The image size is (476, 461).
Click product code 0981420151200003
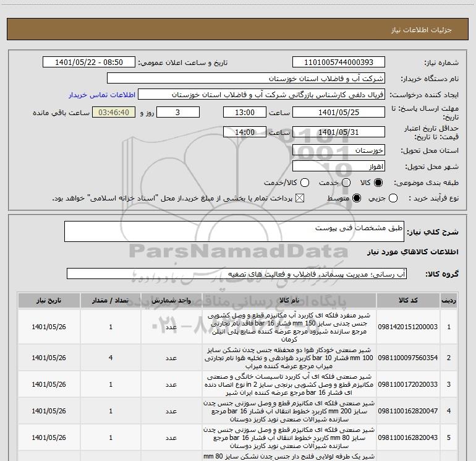click(408, 327)
